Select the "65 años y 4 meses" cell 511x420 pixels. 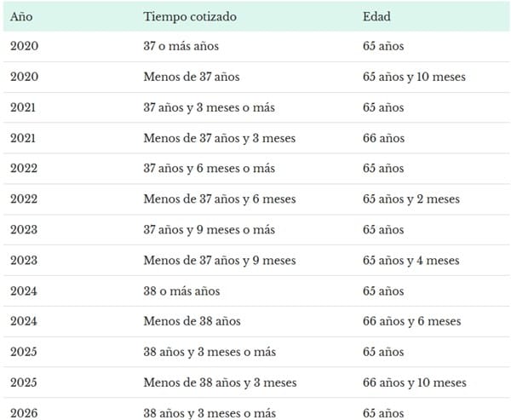(411, 261)
